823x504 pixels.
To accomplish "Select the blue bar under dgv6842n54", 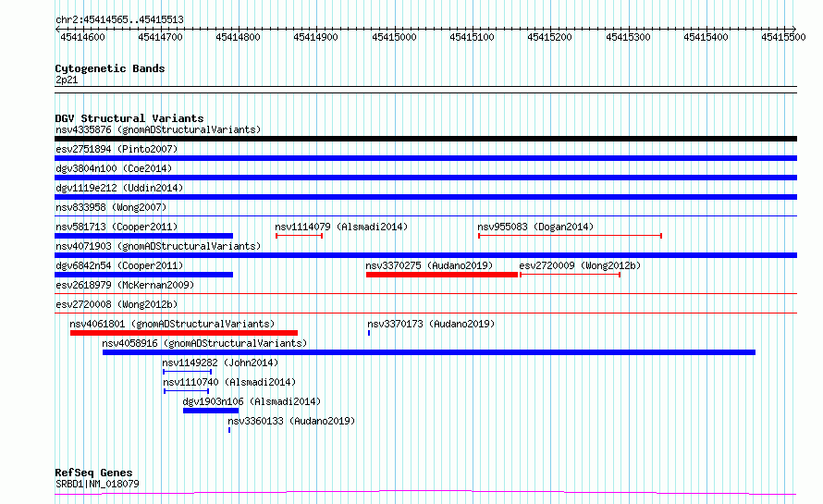I will click(144, 275).
